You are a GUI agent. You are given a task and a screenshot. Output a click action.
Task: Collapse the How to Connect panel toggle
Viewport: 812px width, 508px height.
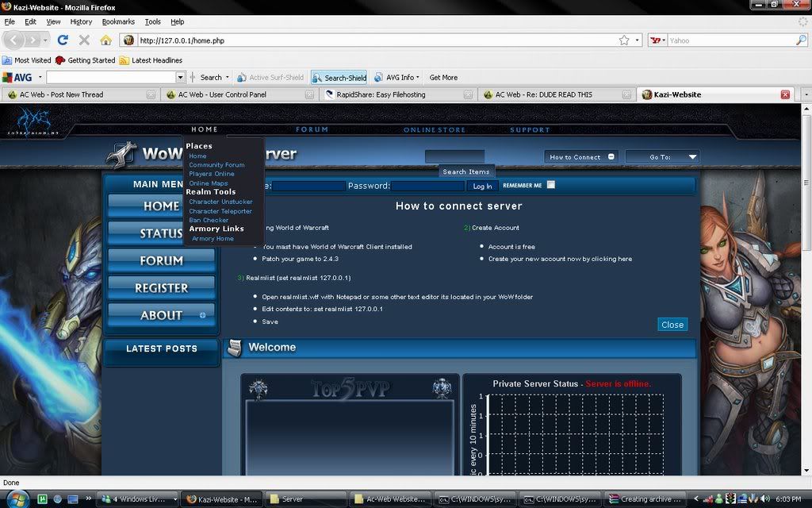click(x=611, y=156)
